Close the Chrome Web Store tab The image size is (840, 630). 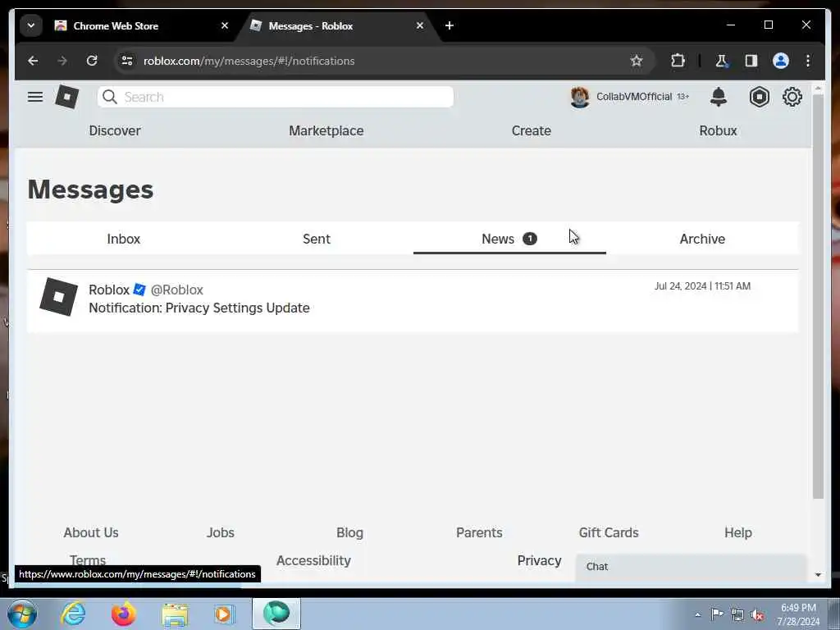[225, 25]
